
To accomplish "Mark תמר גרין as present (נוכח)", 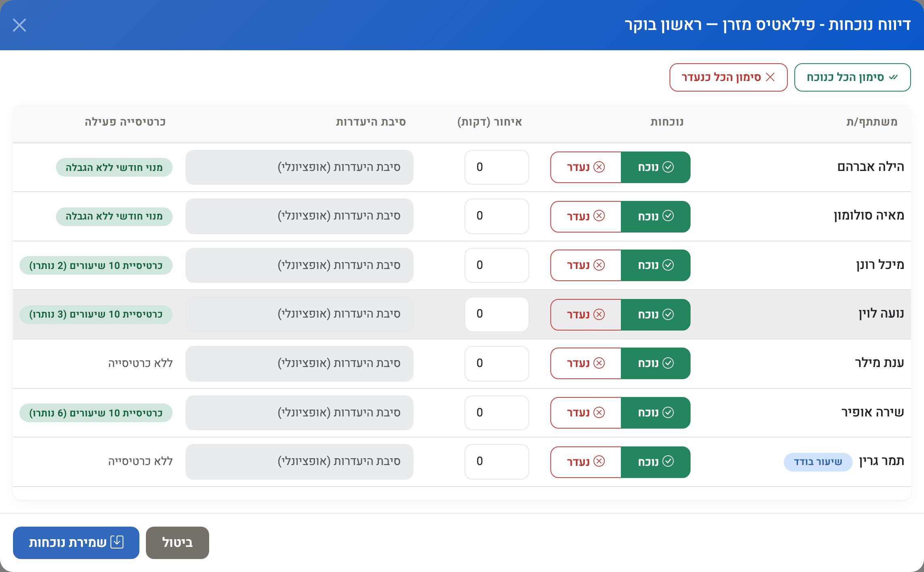I will click(655, 462).
